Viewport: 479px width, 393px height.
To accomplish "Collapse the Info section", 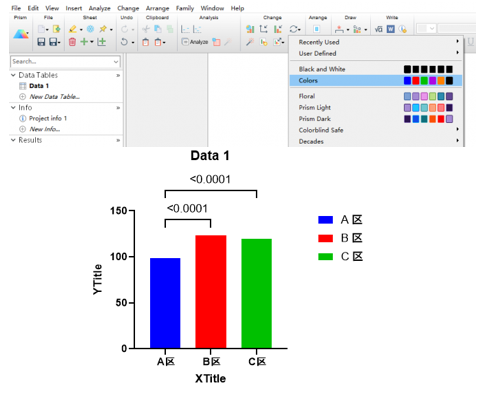I will pos(13,108).
